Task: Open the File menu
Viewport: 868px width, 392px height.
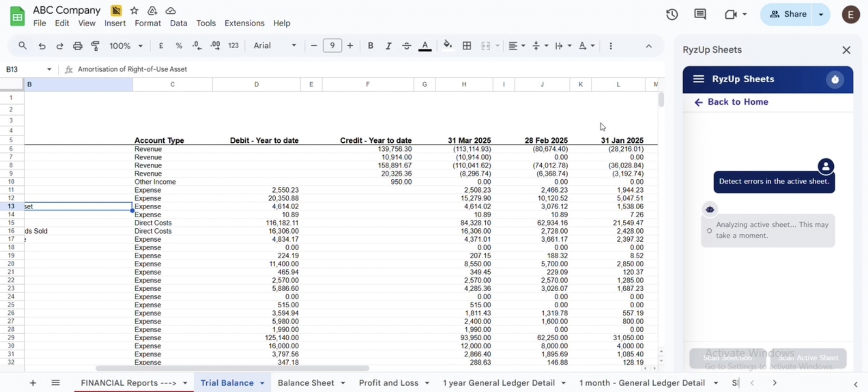Action: 40,23
